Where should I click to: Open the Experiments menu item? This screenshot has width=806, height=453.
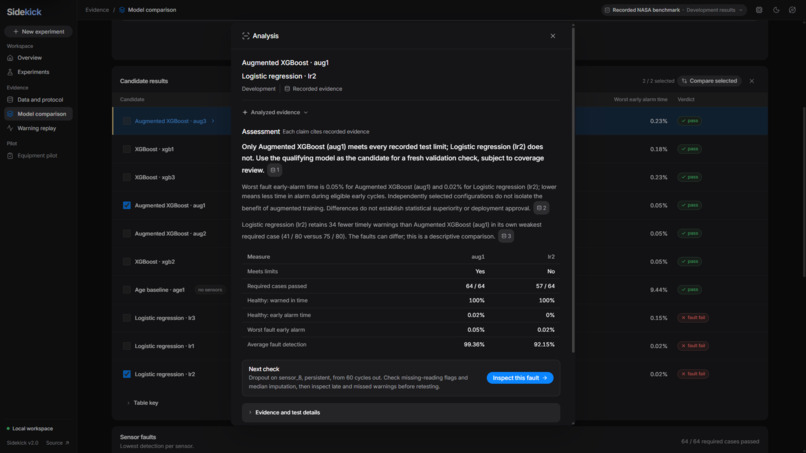(x=39, y=73)
